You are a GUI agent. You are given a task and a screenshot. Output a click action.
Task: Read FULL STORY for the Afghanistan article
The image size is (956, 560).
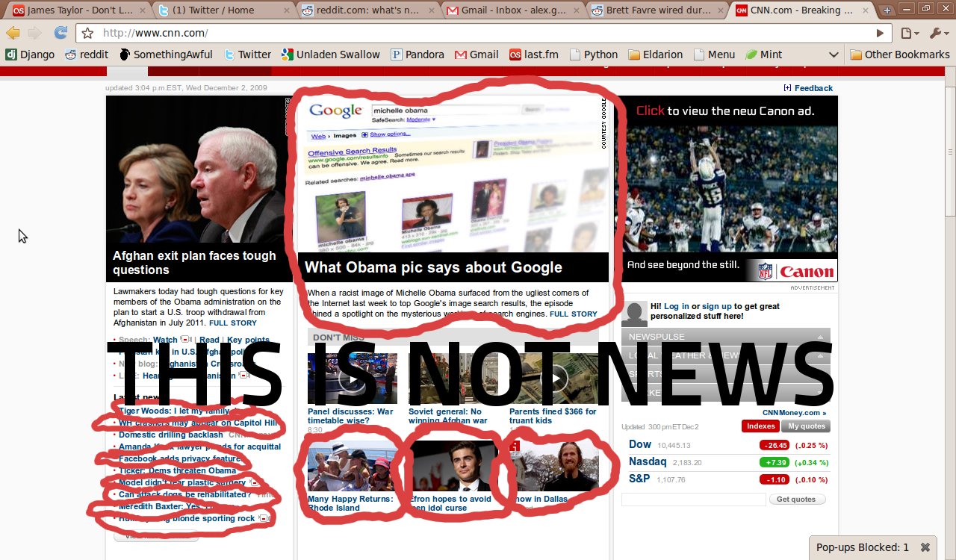[x=233, y=323]
